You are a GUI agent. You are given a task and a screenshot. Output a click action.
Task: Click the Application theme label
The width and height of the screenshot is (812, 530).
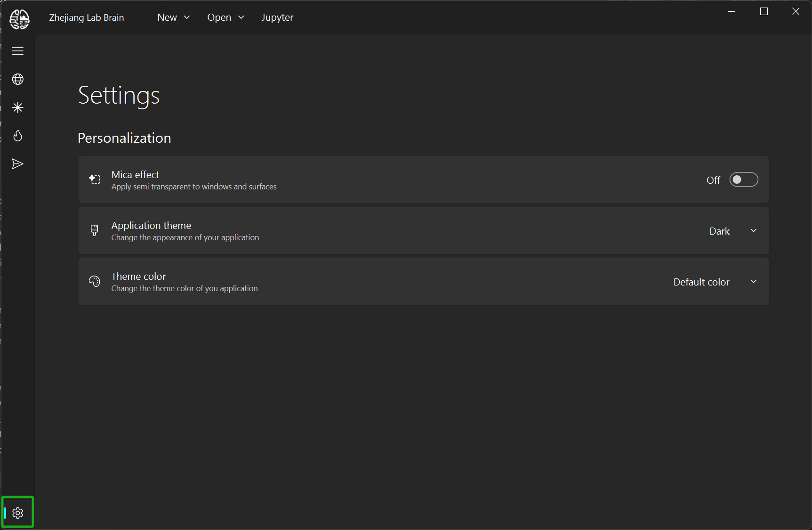151,225
